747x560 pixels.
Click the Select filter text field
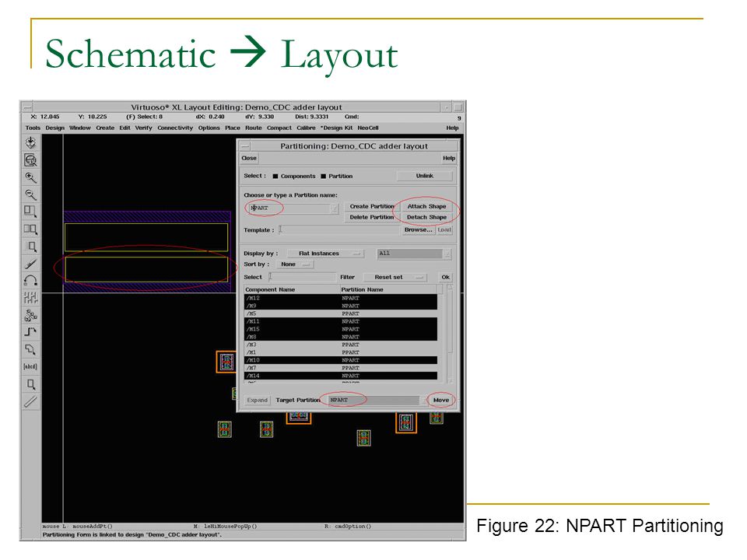(x=302, y=277)
